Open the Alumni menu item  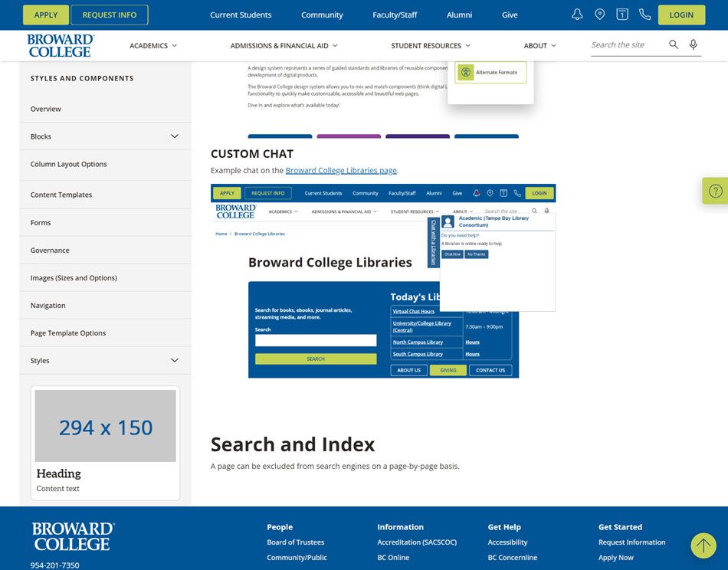(x=459, y=15)
